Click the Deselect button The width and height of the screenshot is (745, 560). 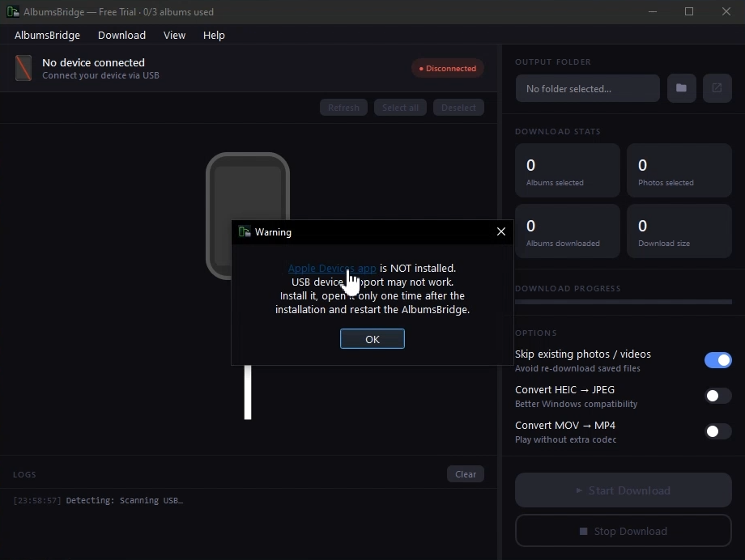(458, 108)
